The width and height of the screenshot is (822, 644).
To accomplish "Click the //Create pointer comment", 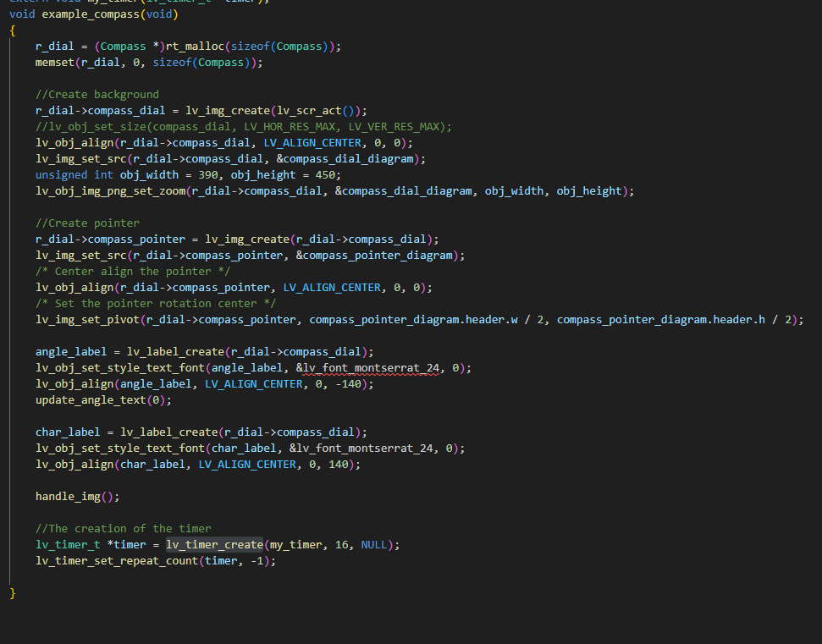I will point(87,223).
